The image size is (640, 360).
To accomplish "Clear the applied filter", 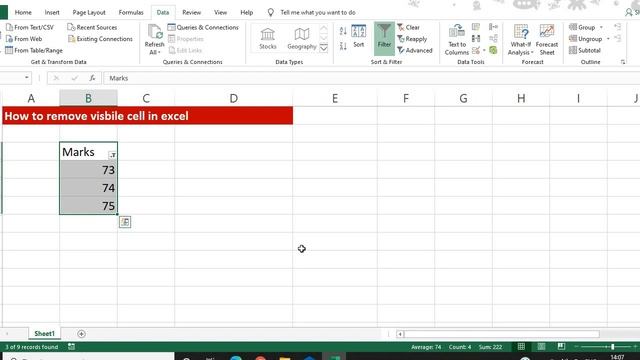I will click(x=409, y=27).
